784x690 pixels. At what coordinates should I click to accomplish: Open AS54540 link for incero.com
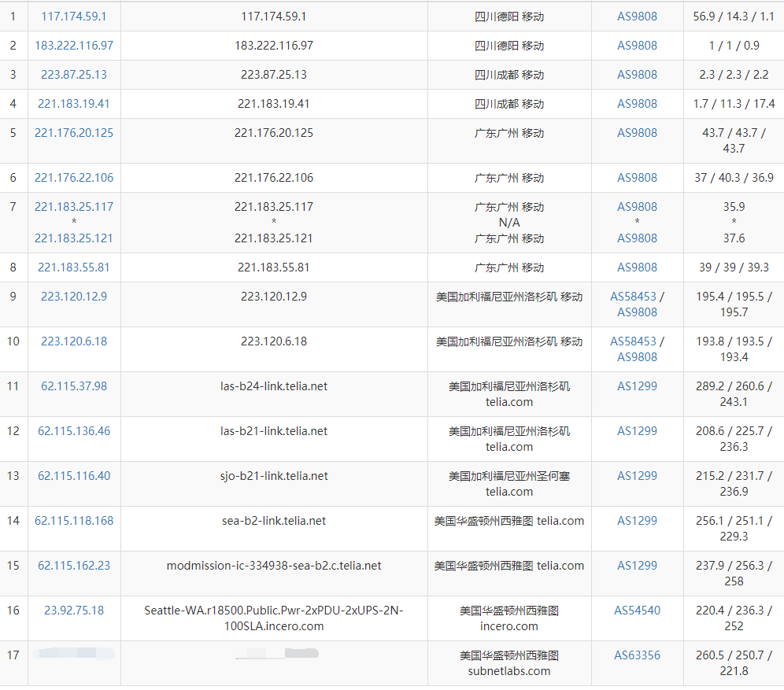click(x=637, y=611)
